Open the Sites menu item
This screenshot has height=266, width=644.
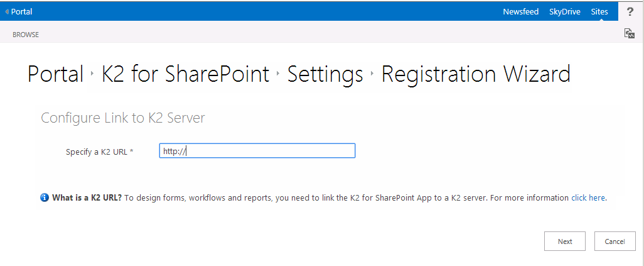(x=599, y=11)
